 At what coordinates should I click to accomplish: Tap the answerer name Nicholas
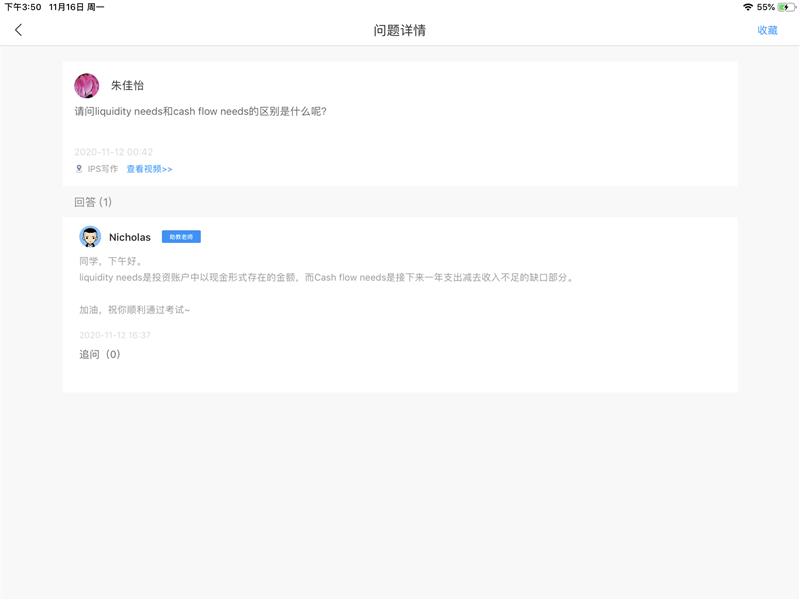click(130, 237)
